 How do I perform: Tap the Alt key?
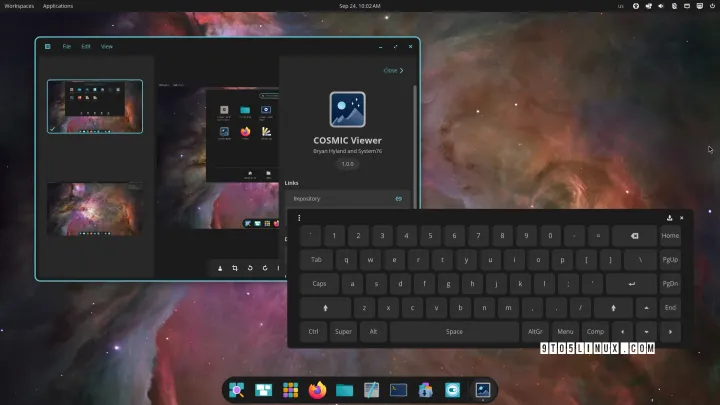373,332
